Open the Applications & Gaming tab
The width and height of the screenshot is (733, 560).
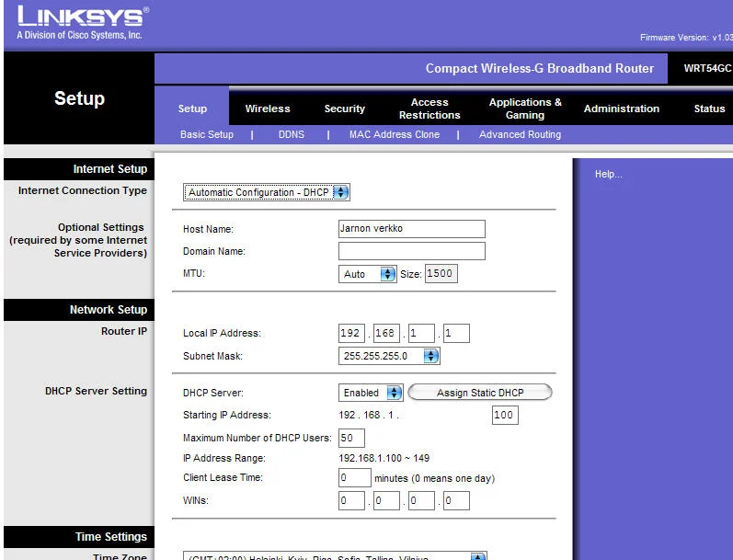tap(525, 109)
